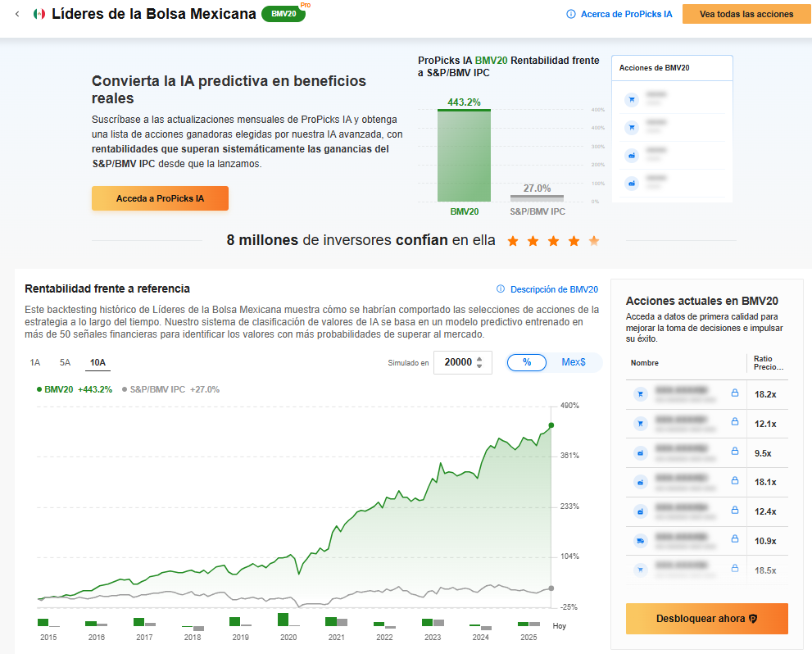Click Vea todas las acciones button
This screenshot has width=812, height=654.
click(x=746, y=14)
